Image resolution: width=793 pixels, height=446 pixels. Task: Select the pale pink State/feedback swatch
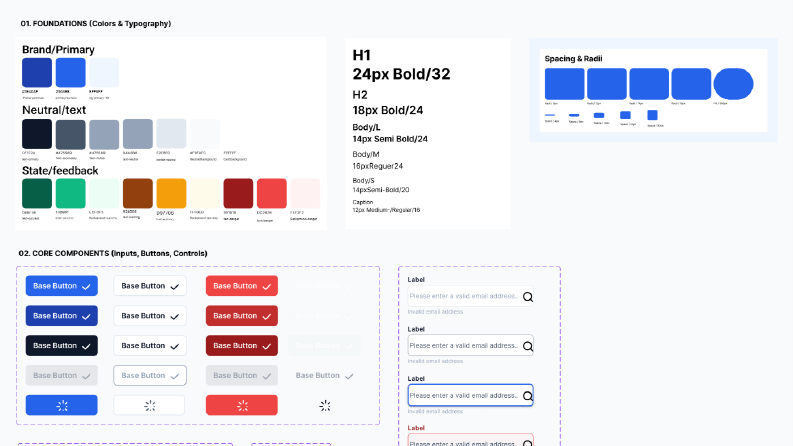tap(305, 193)
